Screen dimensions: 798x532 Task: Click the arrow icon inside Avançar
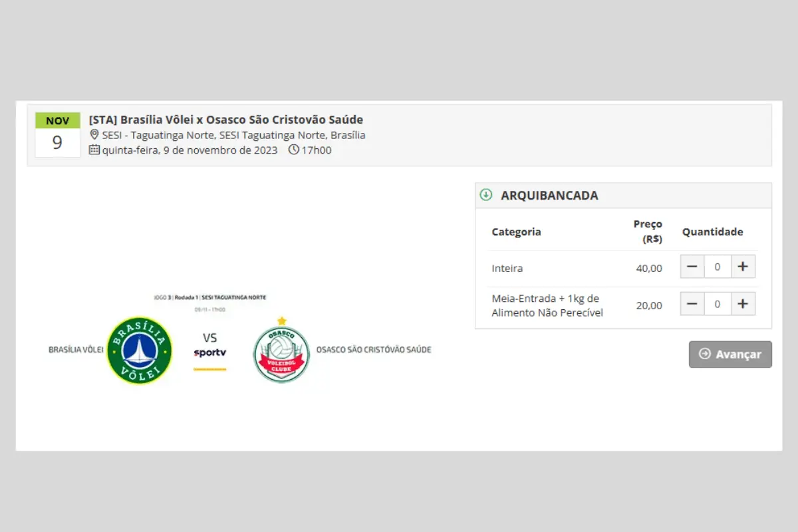pos(705,354)
